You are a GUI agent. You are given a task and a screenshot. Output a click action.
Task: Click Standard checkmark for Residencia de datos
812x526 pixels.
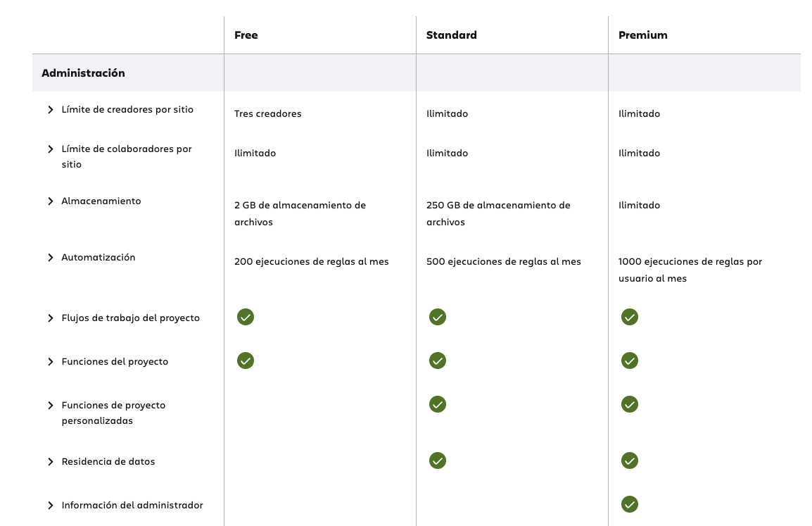(x=438, y=461)
